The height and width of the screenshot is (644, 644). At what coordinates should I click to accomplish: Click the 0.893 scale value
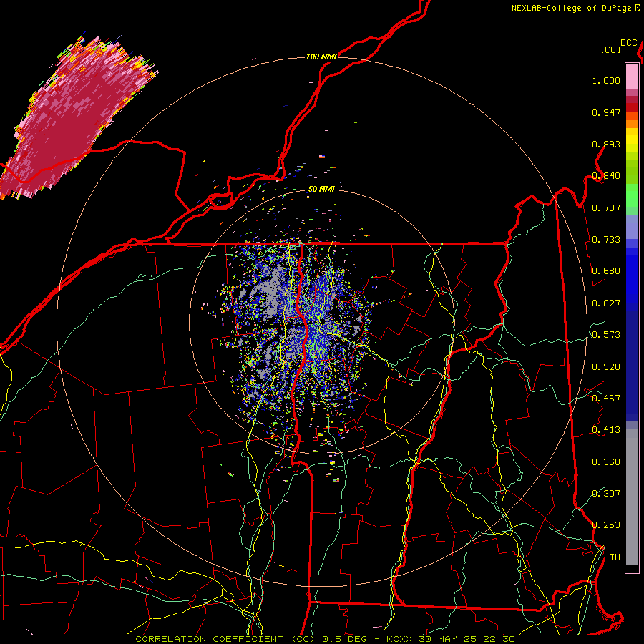click(x=606, y=144)
